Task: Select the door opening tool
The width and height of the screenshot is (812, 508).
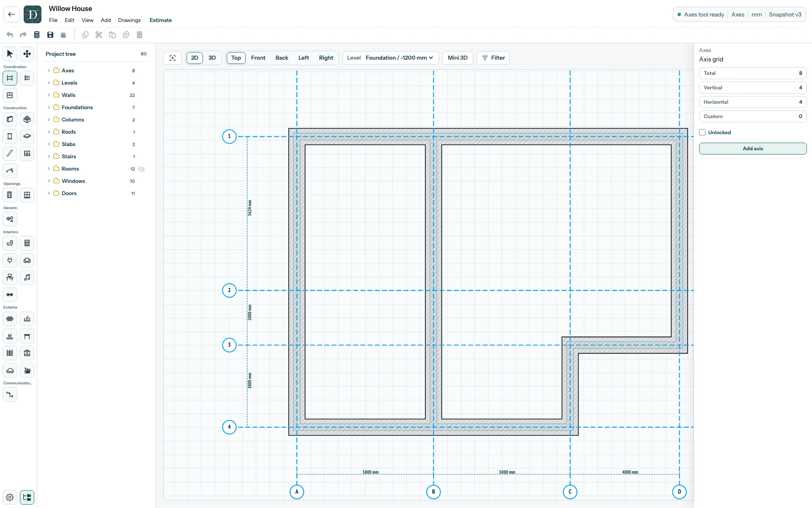Action: pos(10,195)
